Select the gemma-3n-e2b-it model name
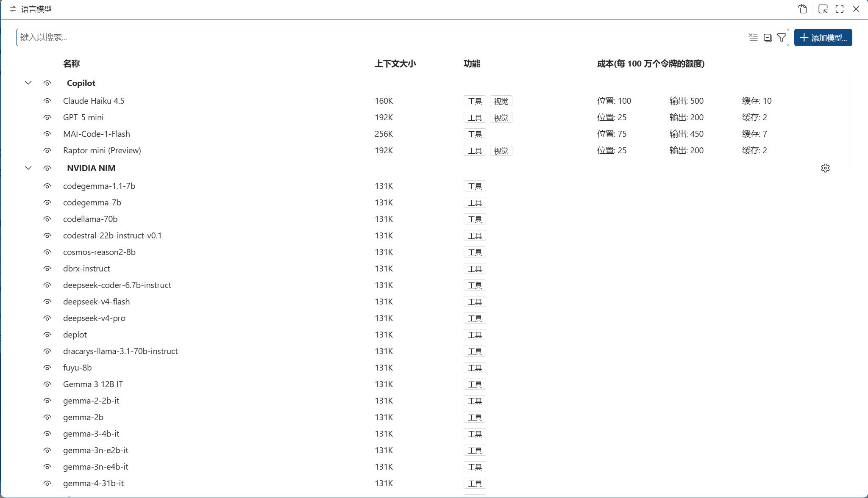This screenshot has width=868, height=498. click(x=96, y=450)
